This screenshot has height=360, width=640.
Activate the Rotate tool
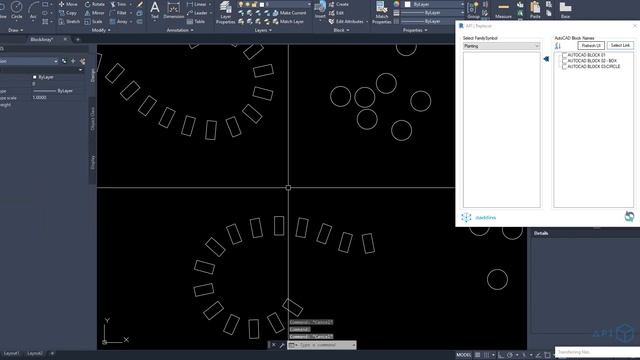94,4
